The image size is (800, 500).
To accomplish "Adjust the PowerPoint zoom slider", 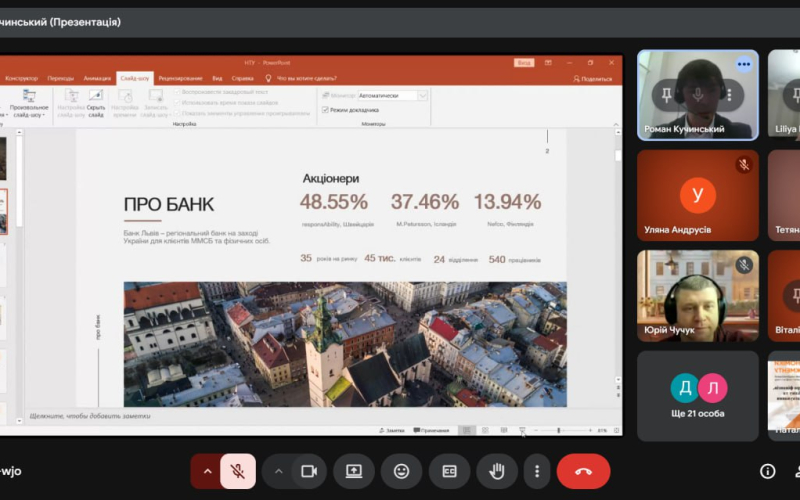I will pyautogui.click(x=559, y=431).
